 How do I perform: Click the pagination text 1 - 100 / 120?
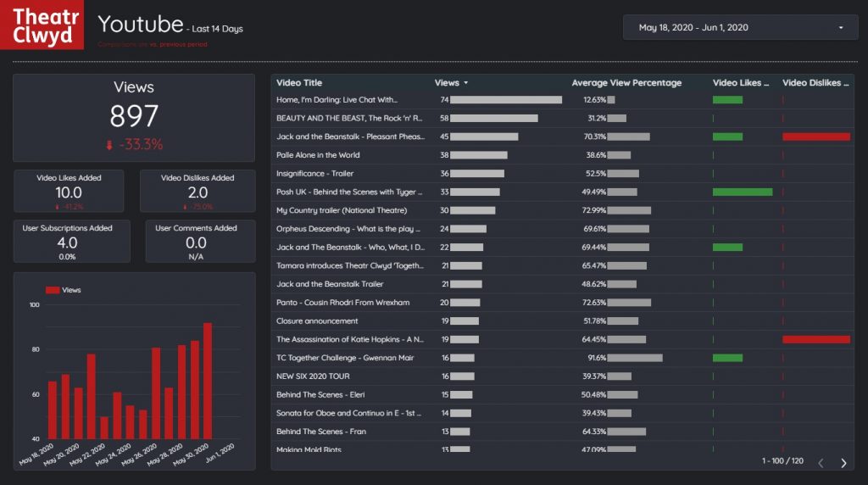(x=782, y=460)
